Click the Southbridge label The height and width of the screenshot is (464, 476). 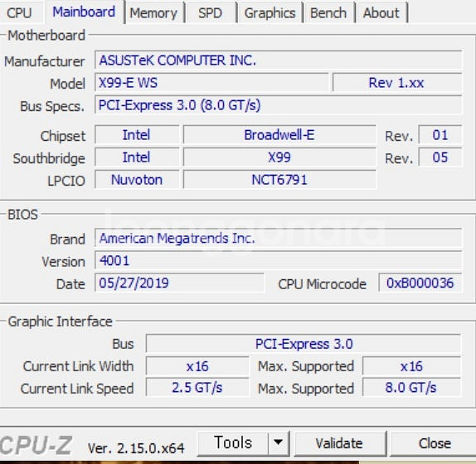click(49, 158)
